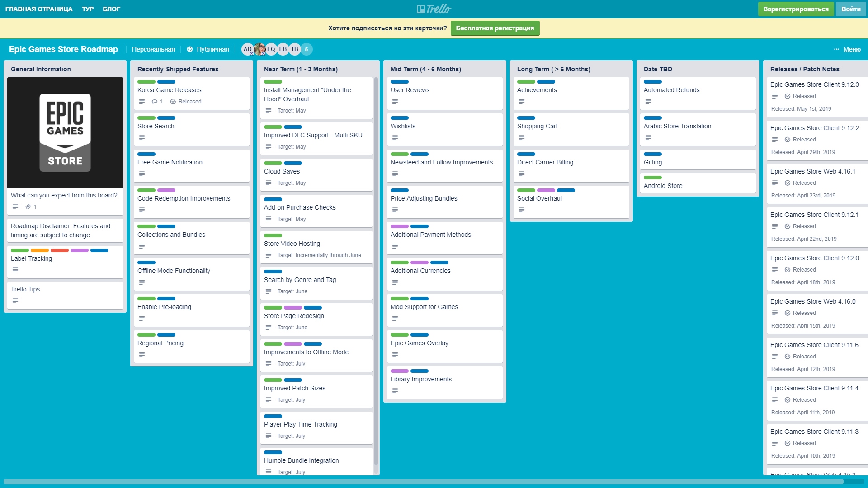Show the 5 additional members badge
This screenshot has height=488, width=868.
click(x=307, y=49)
